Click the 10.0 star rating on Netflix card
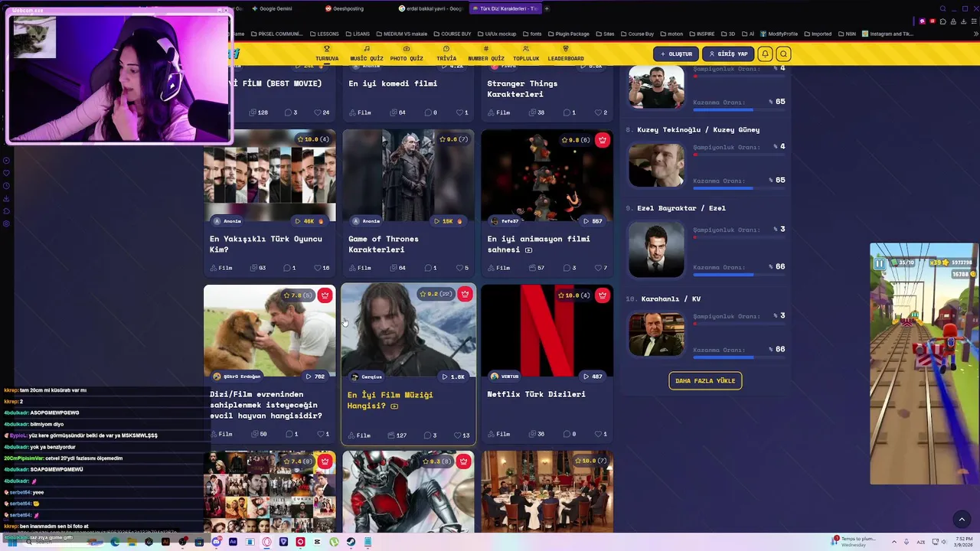 pos(574,295)
